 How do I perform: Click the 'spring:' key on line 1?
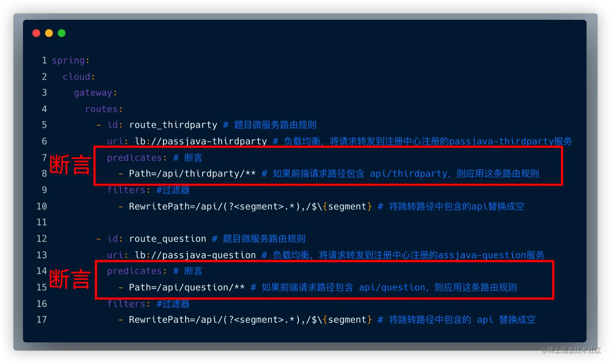71,60
